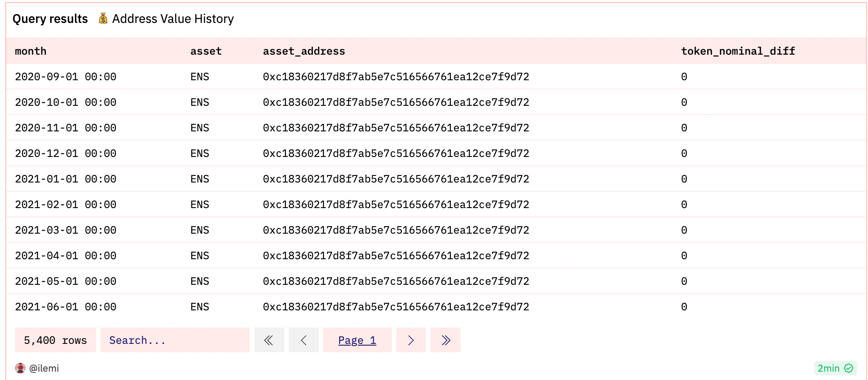The image size is (868, 380).
Task: Open the @ilemi author profile link
Action: click(x=44, y=368)
